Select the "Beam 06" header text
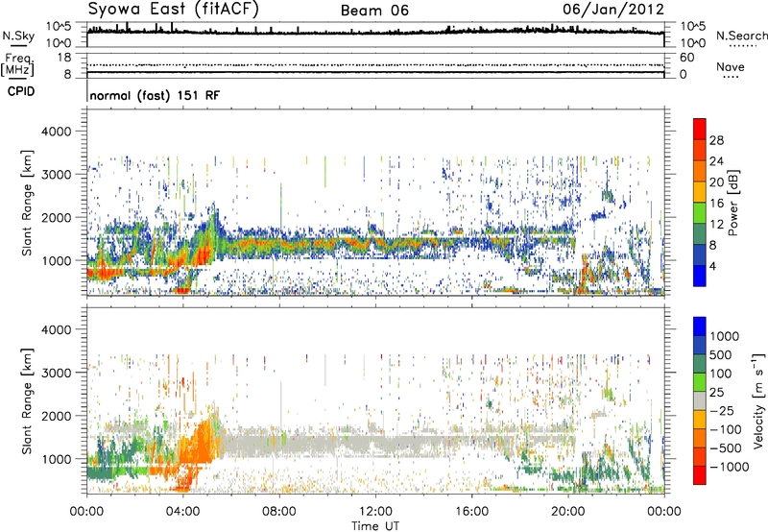 pos(374,11)
